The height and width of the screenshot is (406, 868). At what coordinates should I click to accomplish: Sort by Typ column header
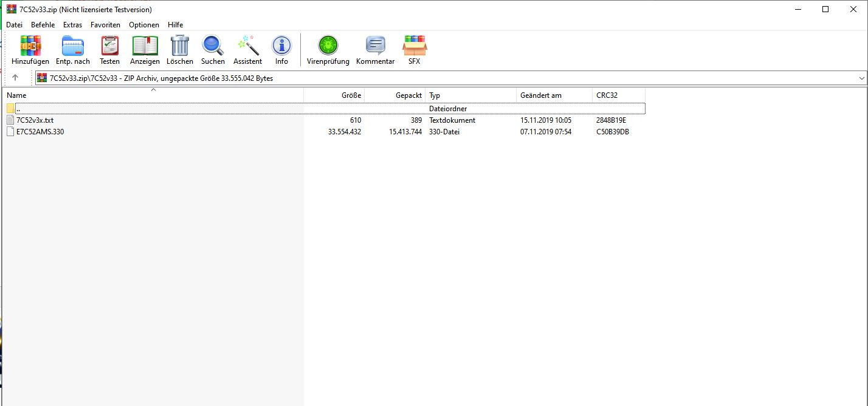[471, 95]
